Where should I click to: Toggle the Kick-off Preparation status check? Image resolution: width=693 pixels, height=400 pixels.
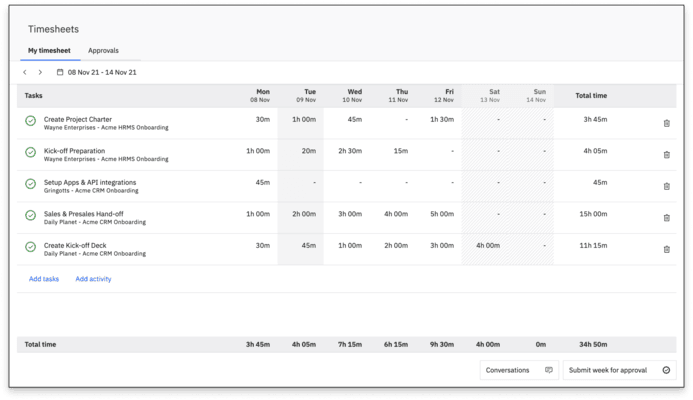pos(30,152)
